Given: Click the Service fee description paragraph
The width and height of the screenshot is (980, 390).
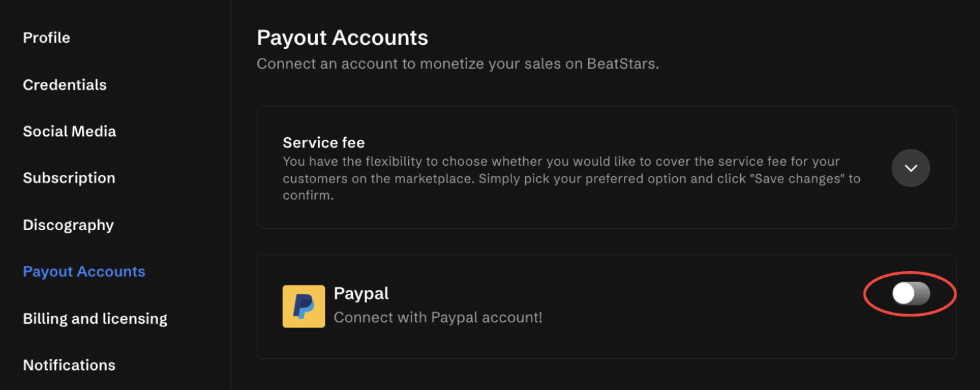Looking at the screenshot, I should 559,178.
